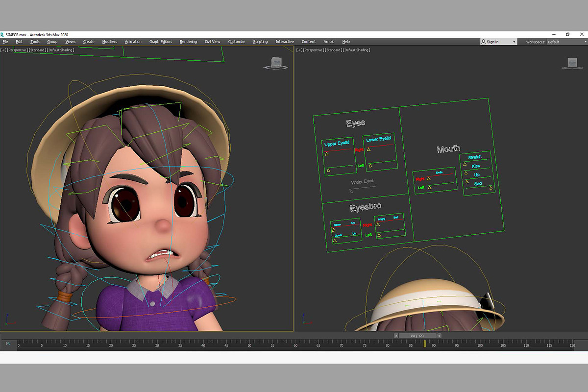
Task: Open the Content menu
Action: [309, 42]
